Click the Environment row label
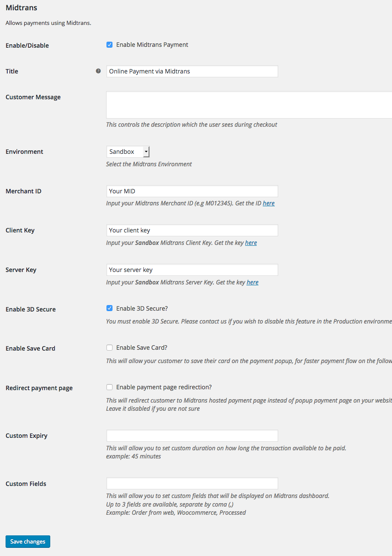The image size is (392, 556). pos(24,152)
